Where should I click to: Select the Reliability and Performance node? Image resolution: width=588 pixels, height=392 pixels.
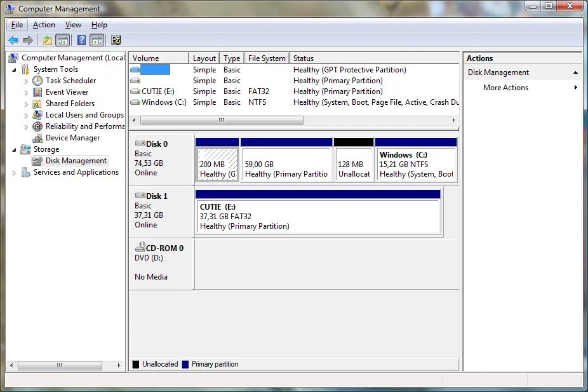pyautogui.click(x=84, y=126)
